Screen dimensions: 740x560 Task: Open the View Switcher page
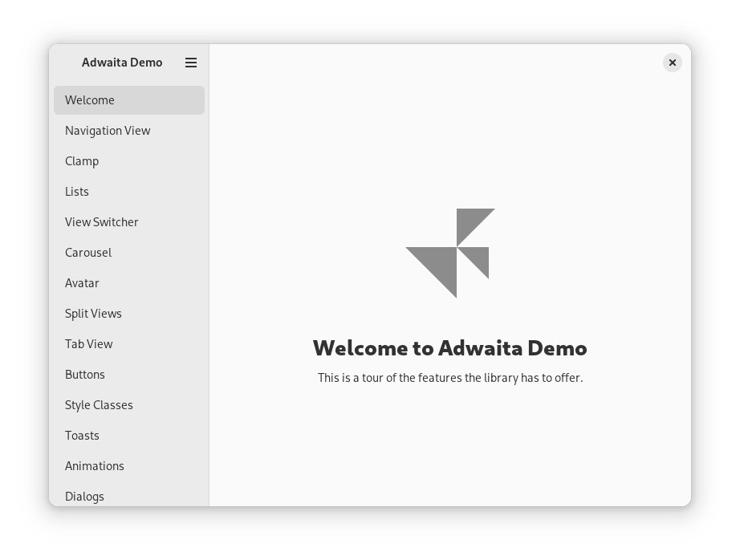(x=128, y=222)
